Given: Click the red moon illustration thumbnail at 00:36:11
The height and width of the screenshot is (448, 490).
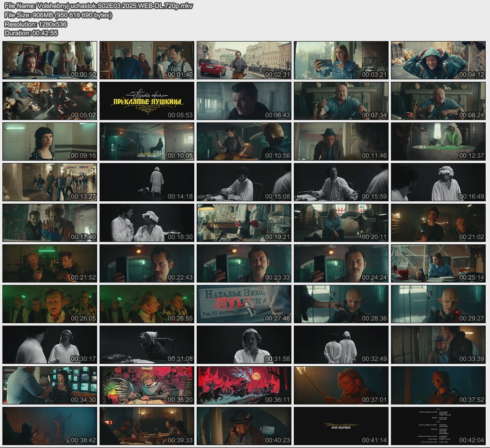Looking at the screenshot, I should (x=244, y=385).
